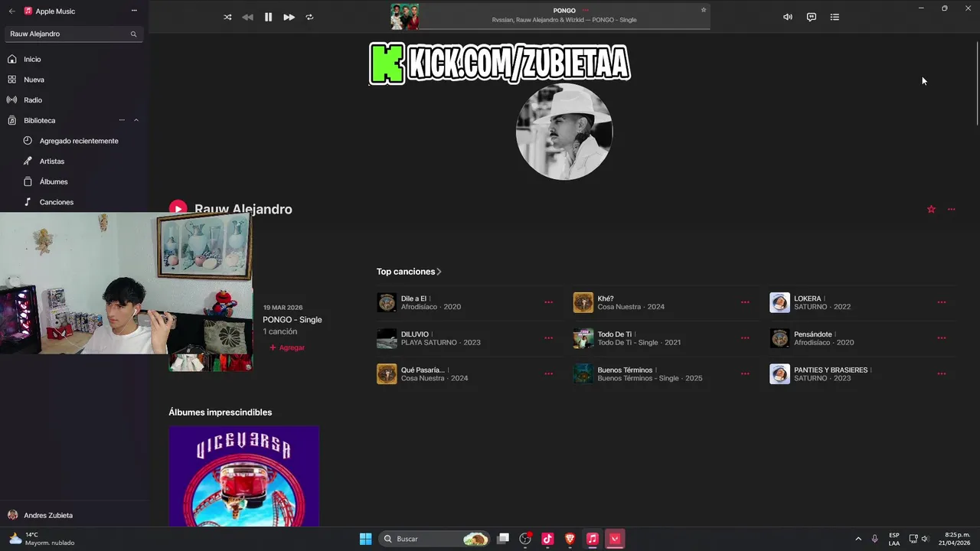Skip to the next track

[x=289, y=17]
